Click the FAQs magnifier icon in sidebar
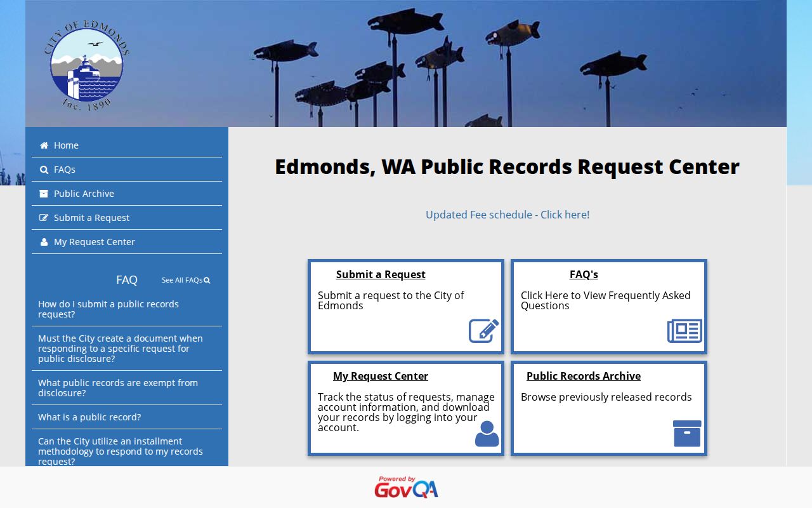Screen dimensions: 812x508 (44, 170)
